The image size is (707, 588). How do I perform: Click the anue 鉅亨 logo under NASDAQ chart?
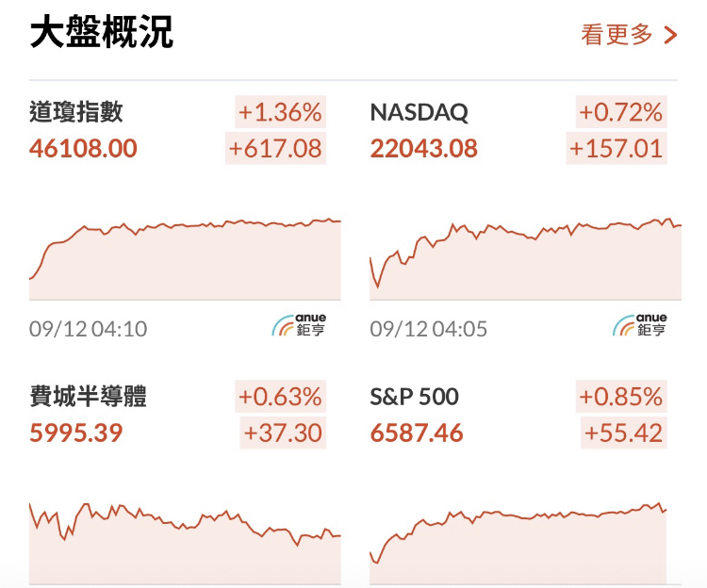(x=639, y=325)
